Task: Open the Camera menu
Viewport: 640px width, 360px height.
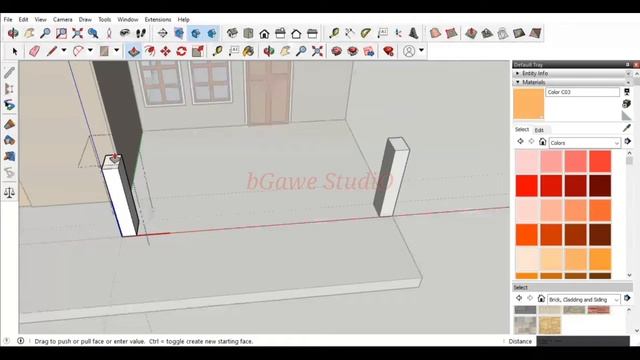Action: (62, 19)
